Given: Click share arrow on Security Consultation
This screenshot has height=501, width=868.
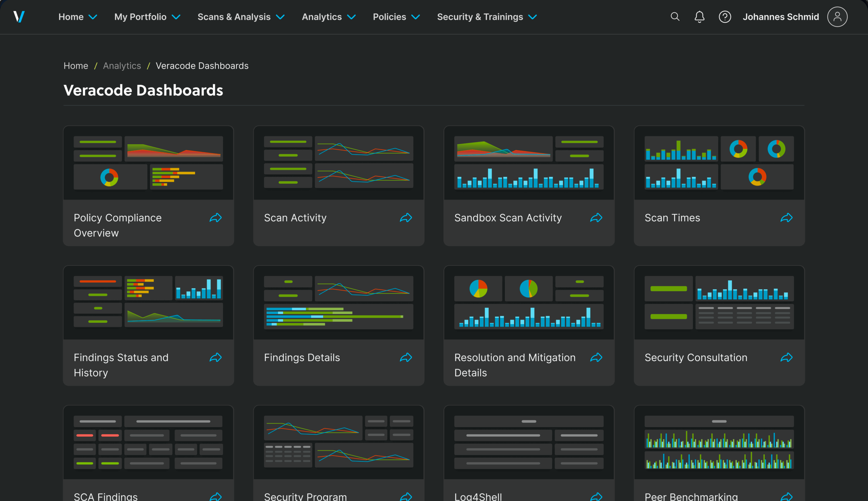Looking at the screenshot, I should (786, 358).
